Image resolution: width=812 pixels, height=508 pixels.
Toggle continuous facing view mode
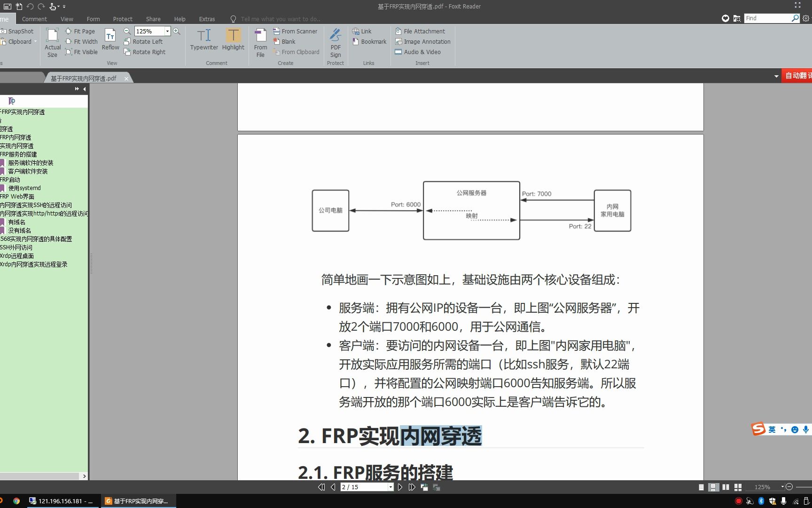738,487
